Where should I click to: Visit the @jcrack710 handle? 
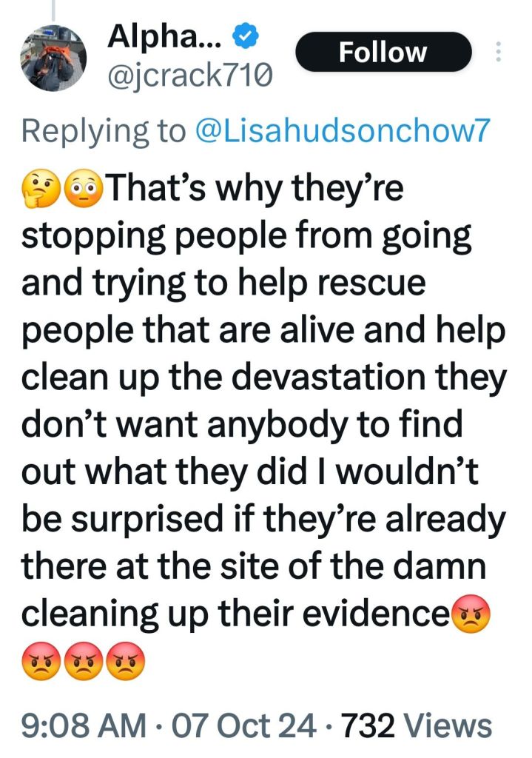(x=190, y=76)
